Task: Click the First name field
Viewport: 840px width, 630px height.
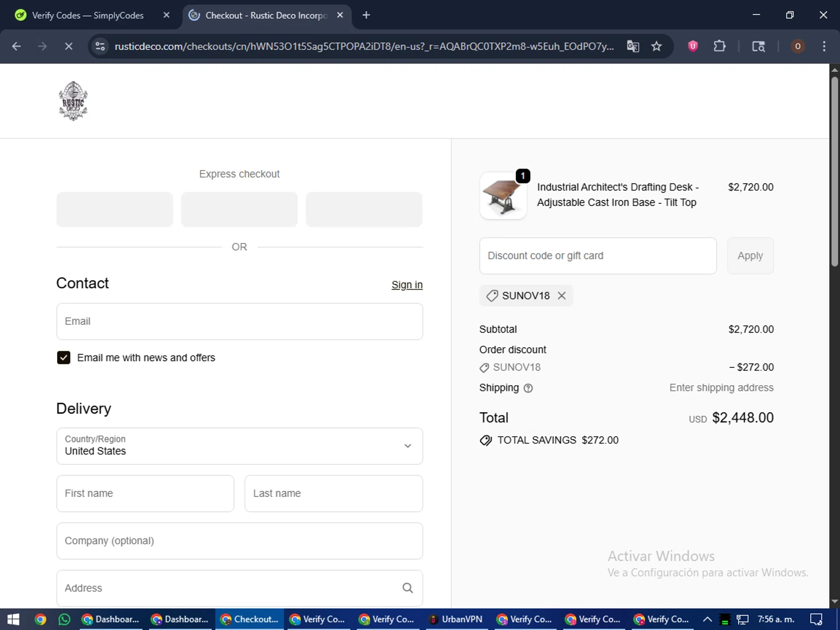Action: pos(145,493)
